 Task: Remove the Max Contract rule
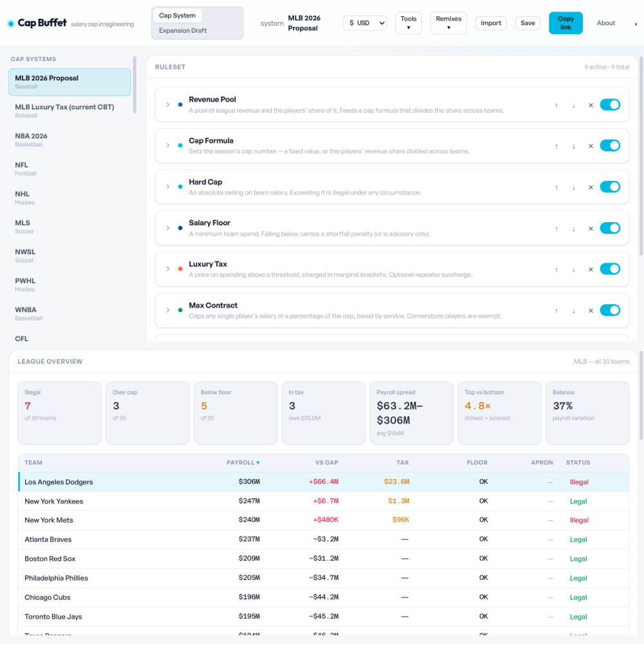(591, 311)
